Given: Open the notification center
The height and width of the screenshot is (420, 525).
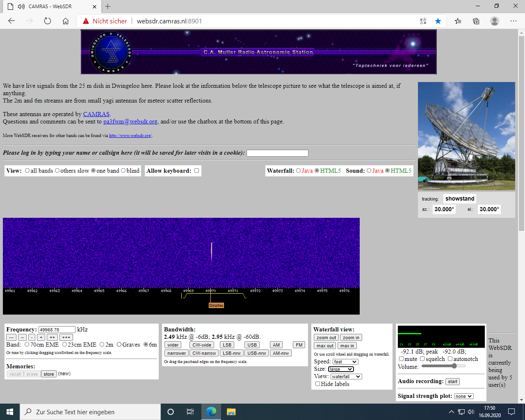Looking at the screenshot, I should click(511, 412).
